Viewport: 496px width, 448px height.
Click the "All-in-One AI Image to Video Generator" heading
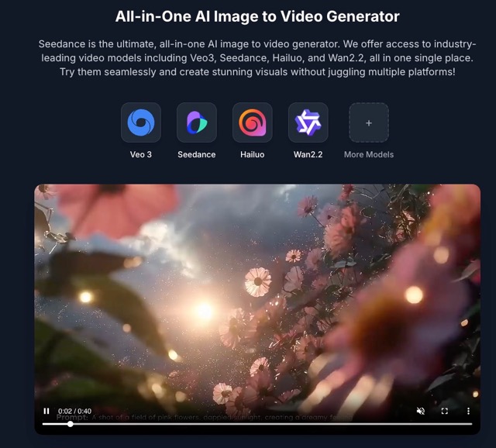(257, 16)
